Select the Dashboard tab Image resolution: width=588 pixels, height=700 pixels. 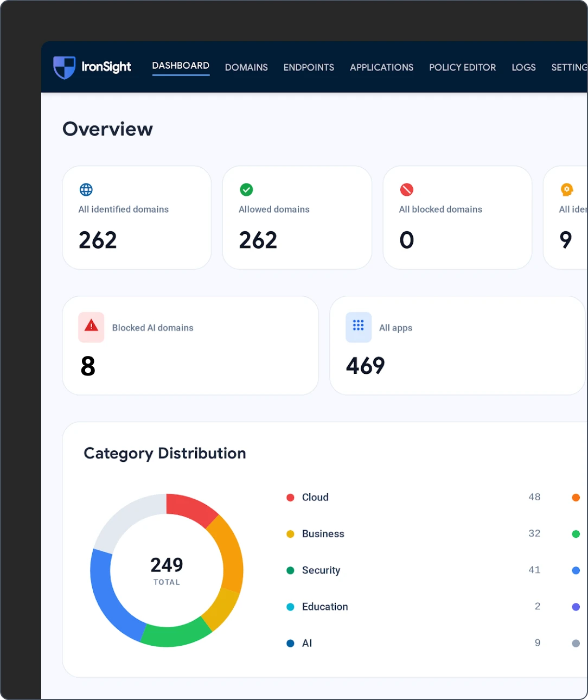pyautogui.click(x=181, y=66)
